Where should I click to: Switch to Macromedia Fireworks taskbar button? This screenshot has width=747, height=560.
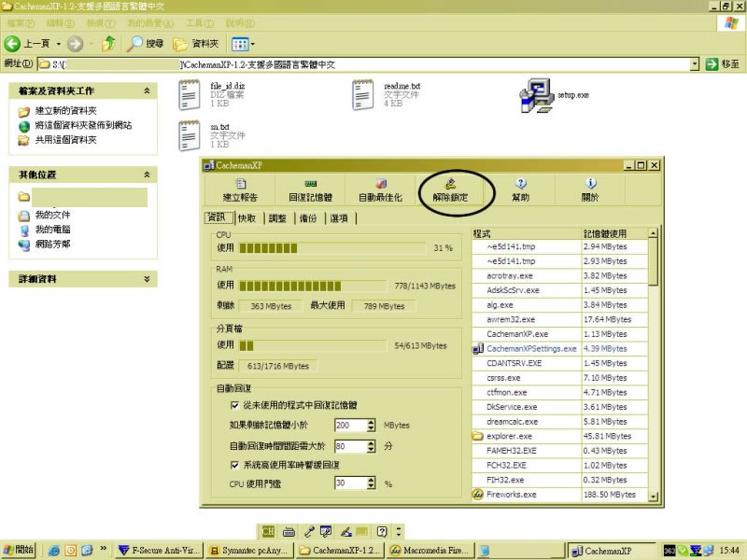pyautogui.click(x=432, y=551)
